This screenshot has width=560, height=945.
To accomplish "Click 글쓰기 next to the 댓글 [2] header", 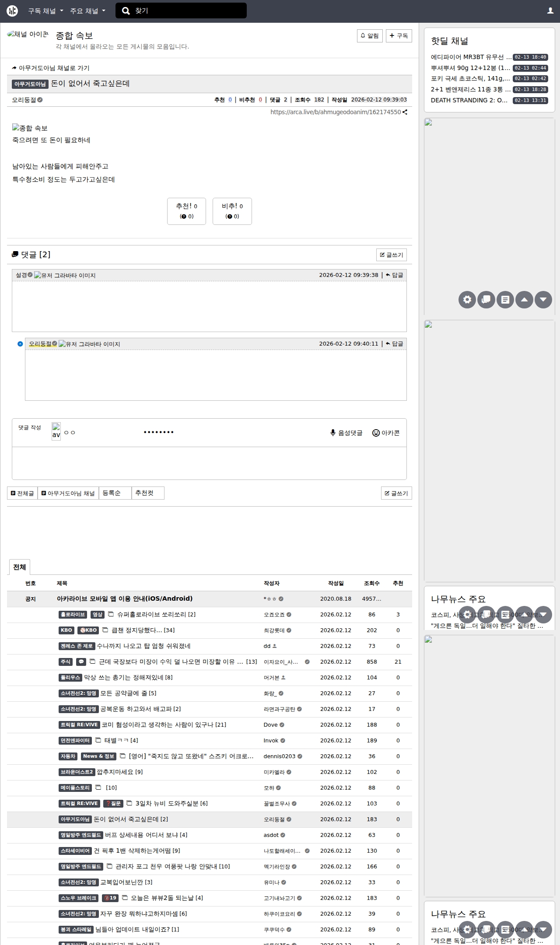I will point(392,255).
